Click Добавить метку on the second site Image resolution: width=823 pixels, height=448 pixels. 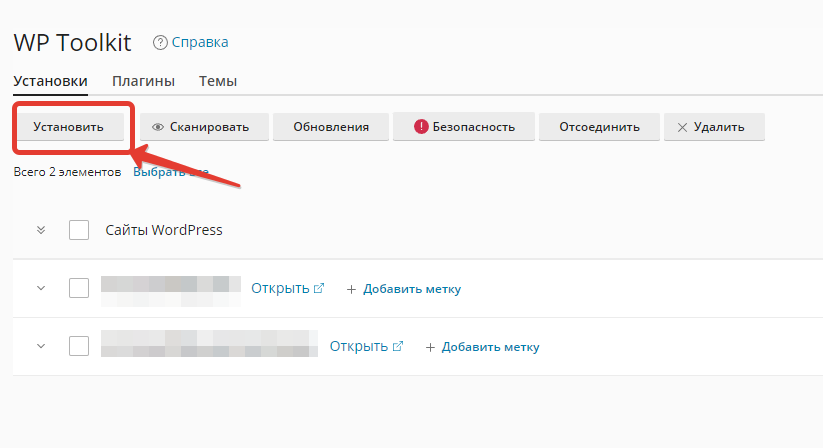(490, 347)
